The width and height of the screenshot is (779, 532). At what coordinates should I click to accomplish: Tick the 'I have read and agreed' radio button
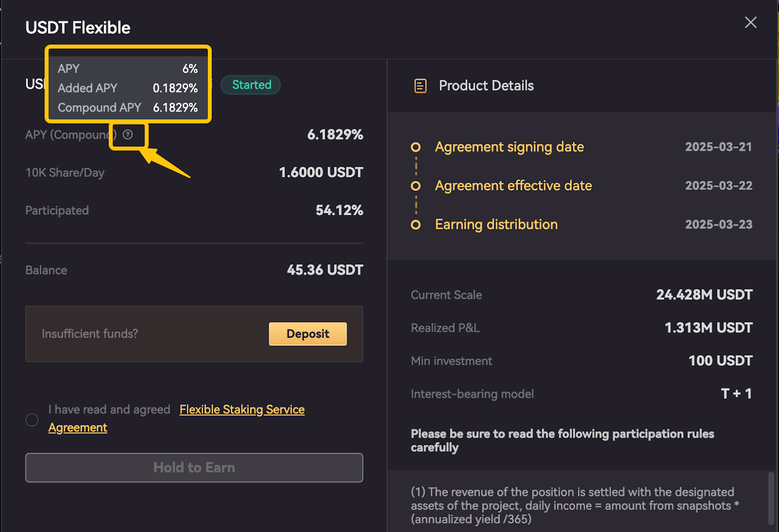pos(32,420)
